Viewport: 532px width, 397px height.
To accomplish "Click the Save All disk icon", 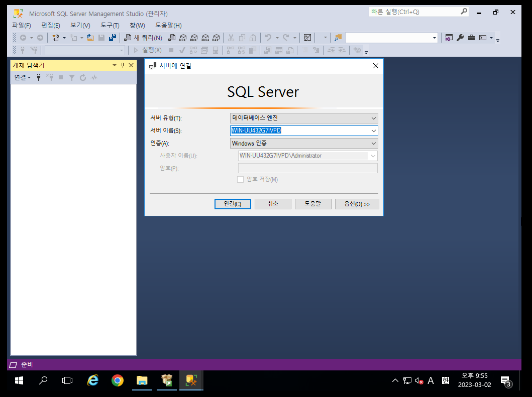I will coord(113,38).
